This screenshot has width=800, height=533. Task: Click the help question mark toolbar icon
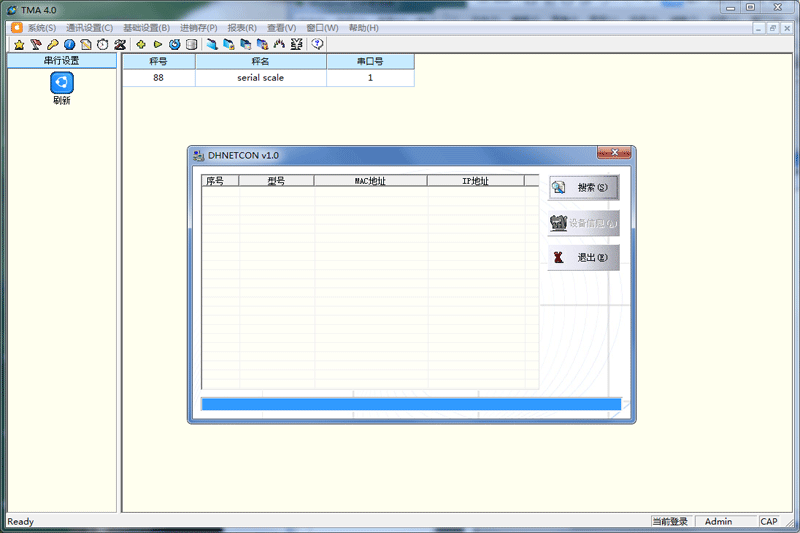pyautogui.click(x=318, y=44)
